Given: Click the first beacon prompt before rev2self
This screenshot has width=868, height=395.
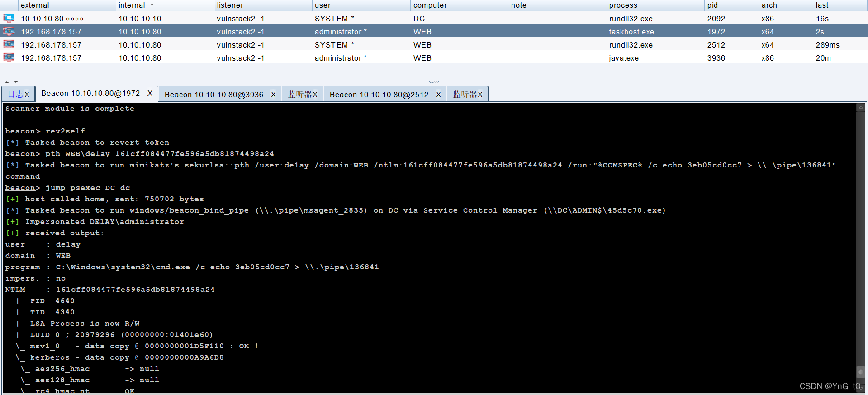Looking at the screenshot, I should coord(22,131).
